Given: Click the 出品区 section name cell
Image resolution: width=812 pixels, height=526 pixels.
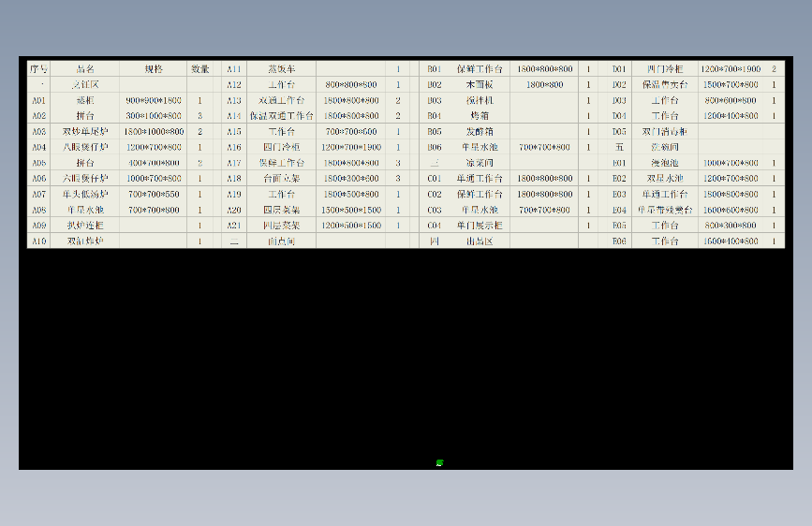Looking at the screenshot, I should click(x=480, y=241).
